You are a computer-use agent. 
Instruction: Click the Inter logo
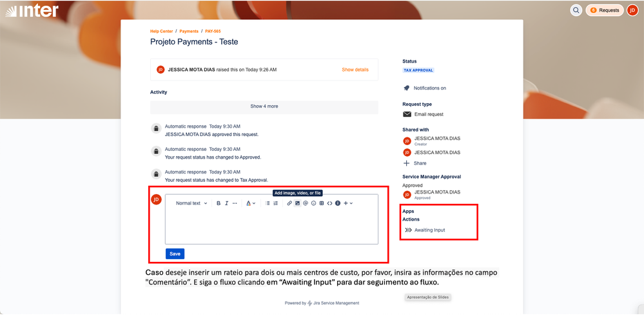[32, 11]
